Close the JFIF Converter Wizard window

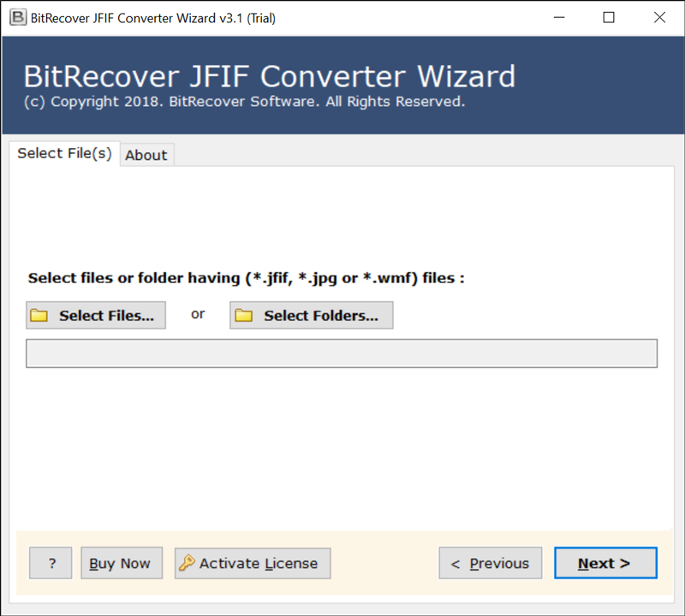tap(659, 17)
